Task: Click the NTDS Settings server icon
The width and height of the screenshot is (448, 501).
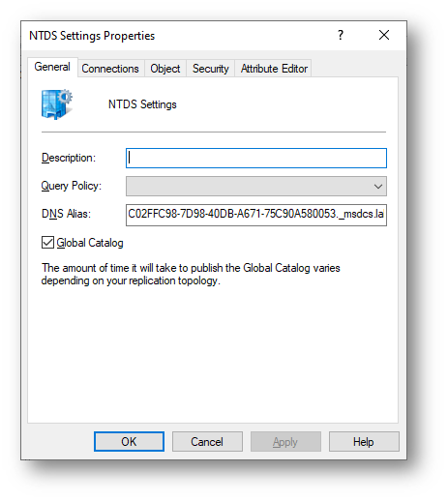Action: tap(57, 104)
